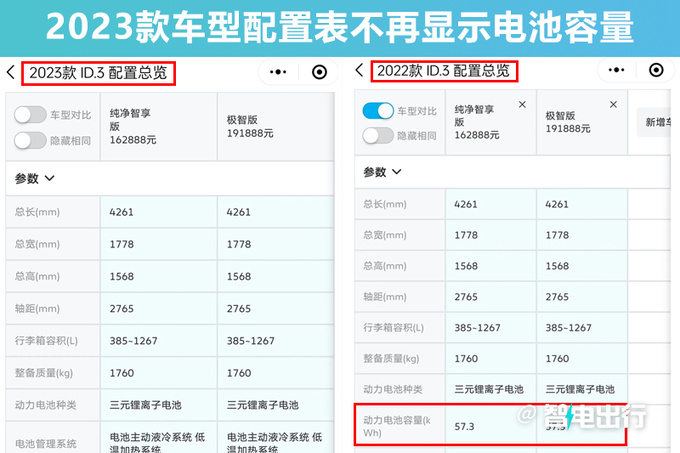This screenshot has height=453, width=680.
Task: Remove 纯净智享版 column in 2022款 panel
Action: (522, 104)
